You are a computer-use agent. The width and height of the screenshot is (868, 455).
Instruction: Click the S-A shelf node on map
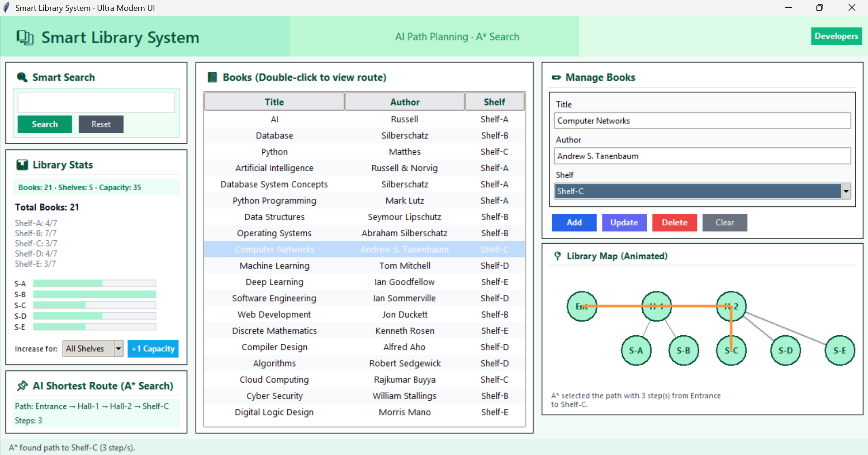point(636,351)
